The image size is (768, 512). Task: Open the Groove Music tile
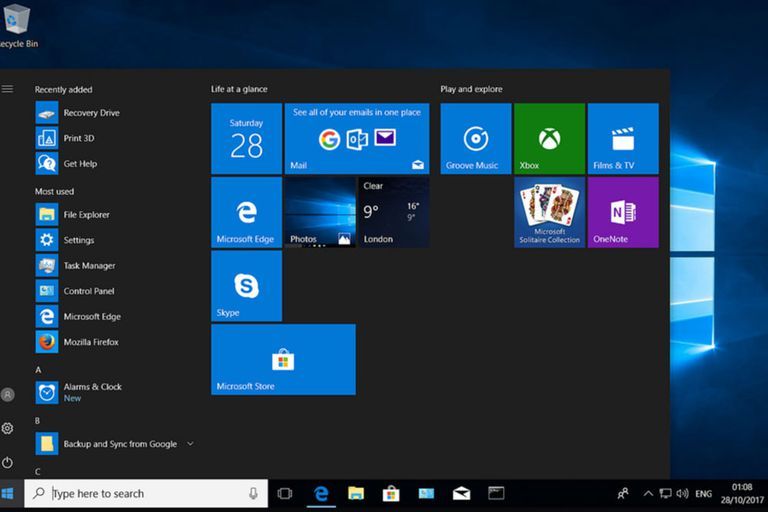point(475,139)
